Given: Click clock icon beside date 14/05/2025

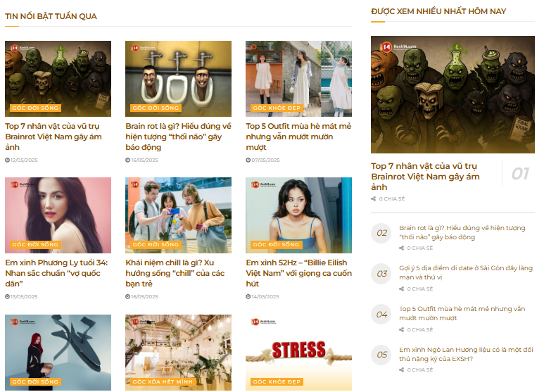Looking at the screenshot, I should (x=248, y=296).
